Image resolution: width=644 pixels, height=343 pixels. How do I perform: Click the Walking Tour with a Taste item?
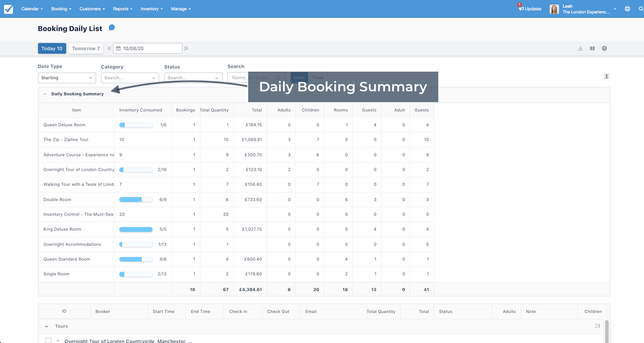pos(79,184)
